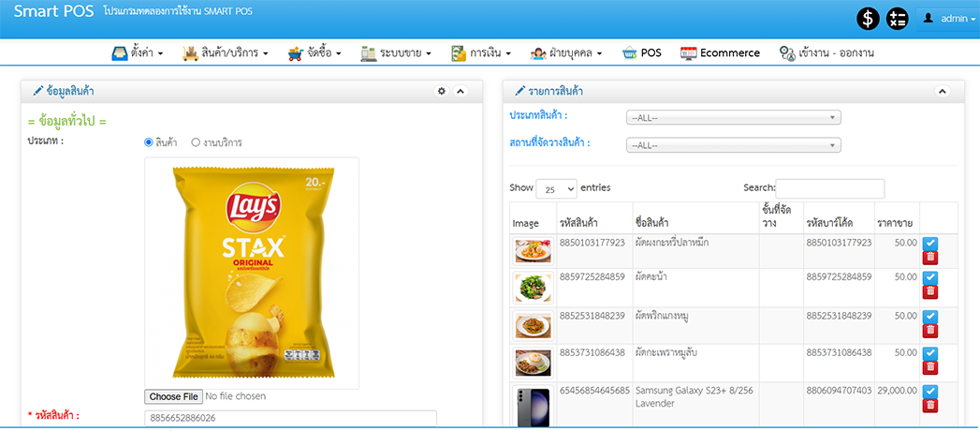This screenshot has height=431, width=980.
Task: Click the ผัดพริกแกงหมู product name
Action: tap(662, 316)
